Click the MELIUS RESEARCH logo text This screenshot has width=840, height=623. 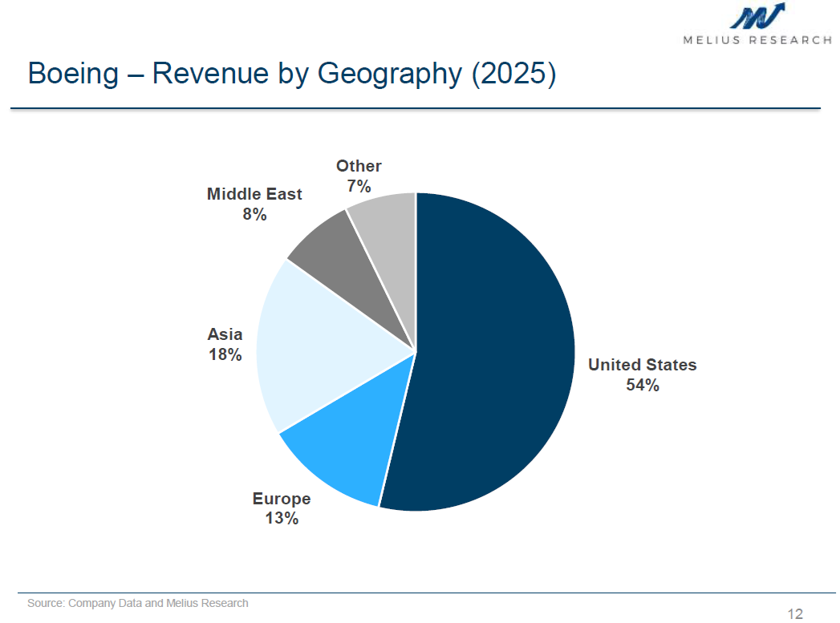[x=757, y=39]
